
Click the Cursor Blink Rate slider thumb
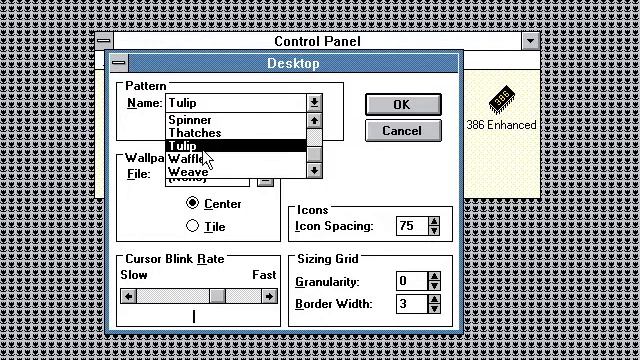[217, 296]
